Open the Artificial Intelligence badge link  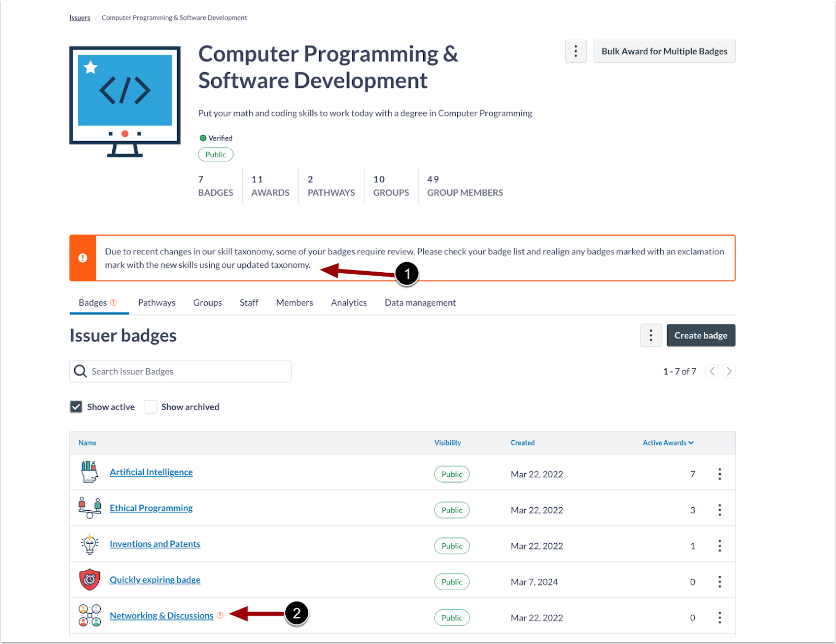coord(151,472)
